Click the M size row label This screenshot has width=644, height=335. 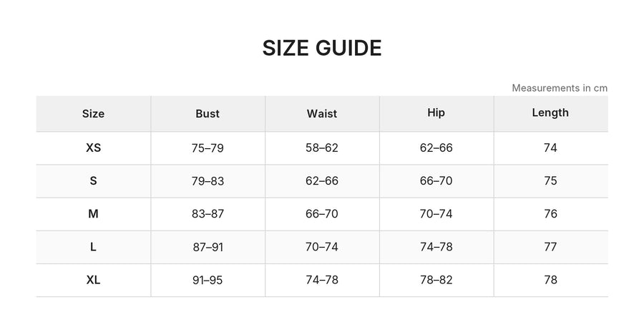(93, 214)
